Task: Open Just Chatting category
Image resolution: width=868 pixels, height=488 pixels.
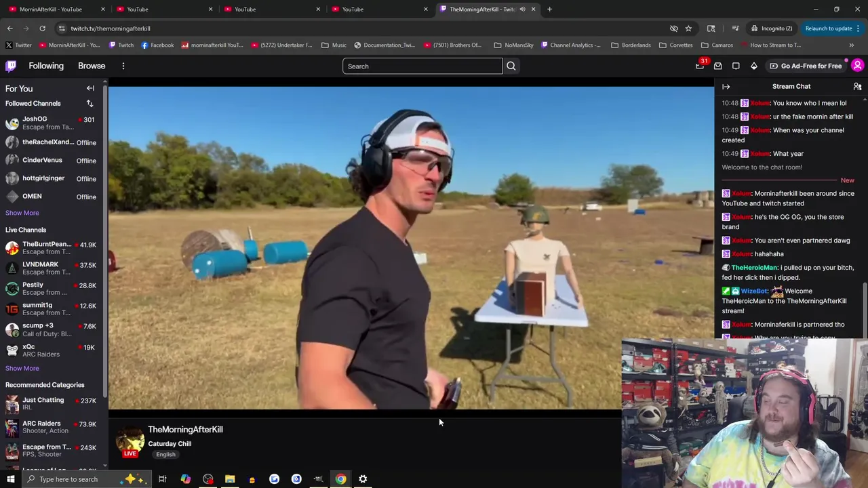Action: click(x=52, y=403)
